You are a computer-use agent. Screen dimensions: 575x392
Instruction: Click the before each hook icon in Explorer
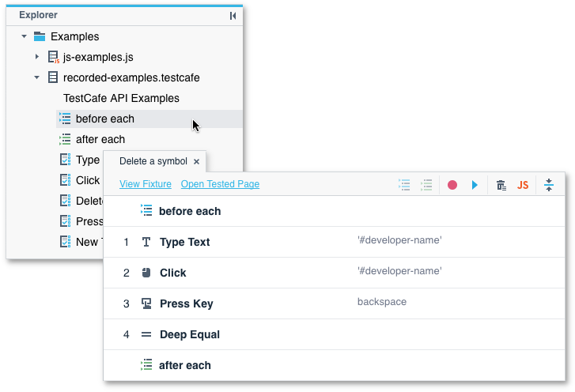65,119
